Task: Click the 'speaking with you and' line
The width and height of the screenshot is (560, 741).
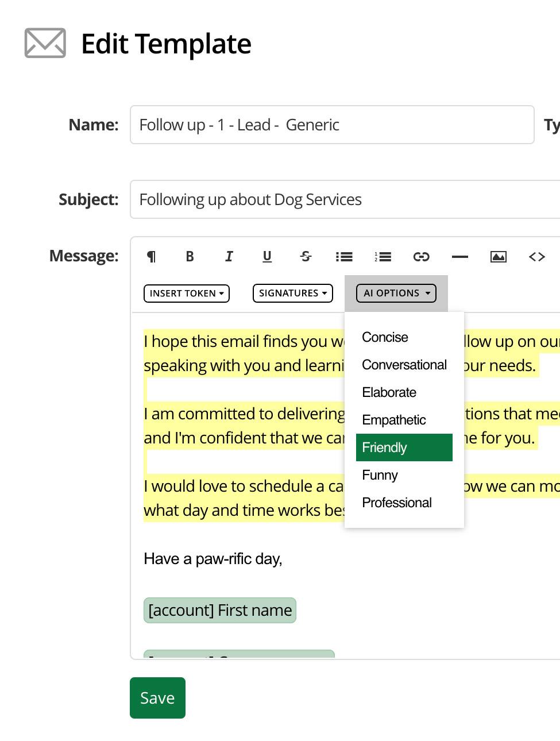Action: click(x=244, y=365)
